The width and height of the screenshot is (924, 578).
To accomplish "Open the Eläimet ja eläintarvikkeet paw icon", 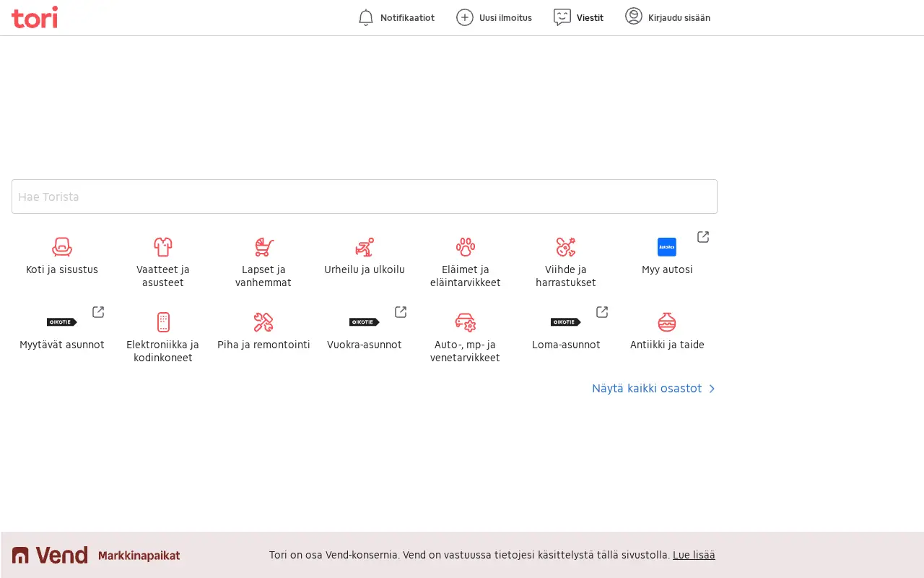I will (466, 247).
